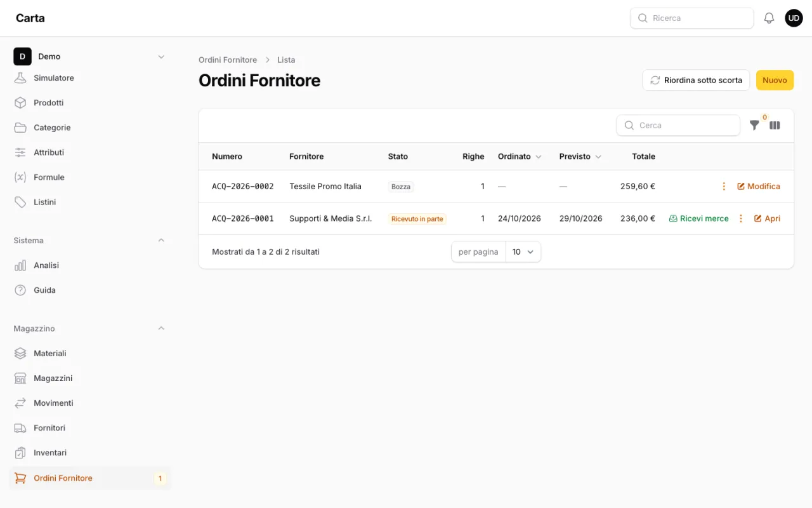Click Ricevi merce for Supporti & Media

pyautogui.click(x=698, y=218)
